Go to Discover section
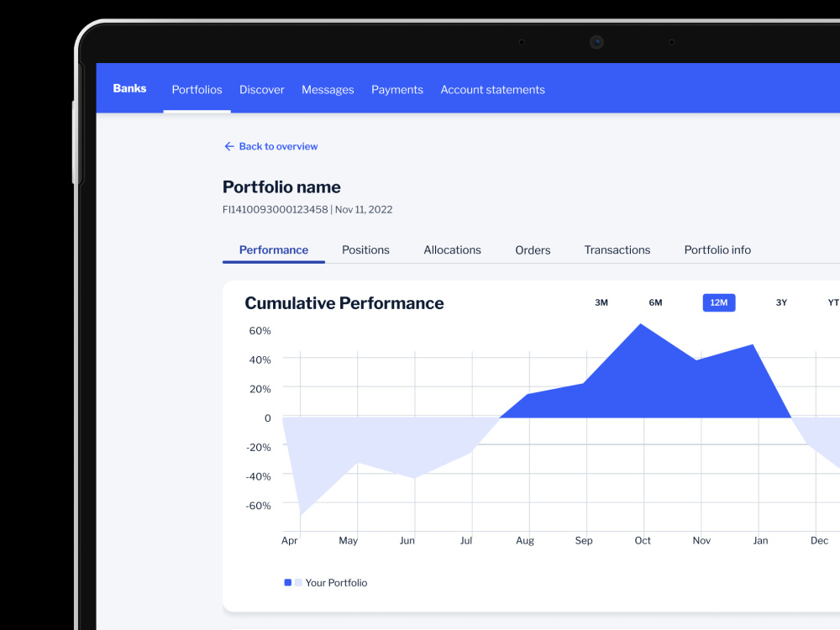Screen dimensions: 840x630 pyautogui.click(x=261, y=90)
